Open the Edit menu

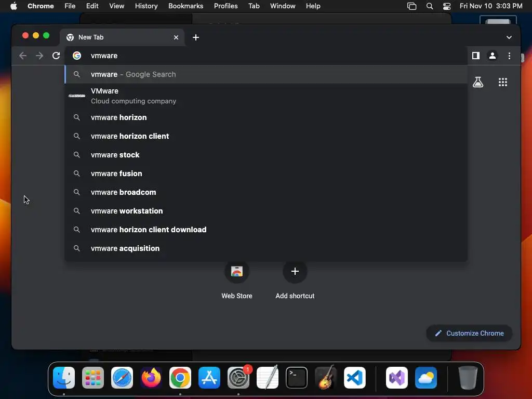click(x=92, y=6)
